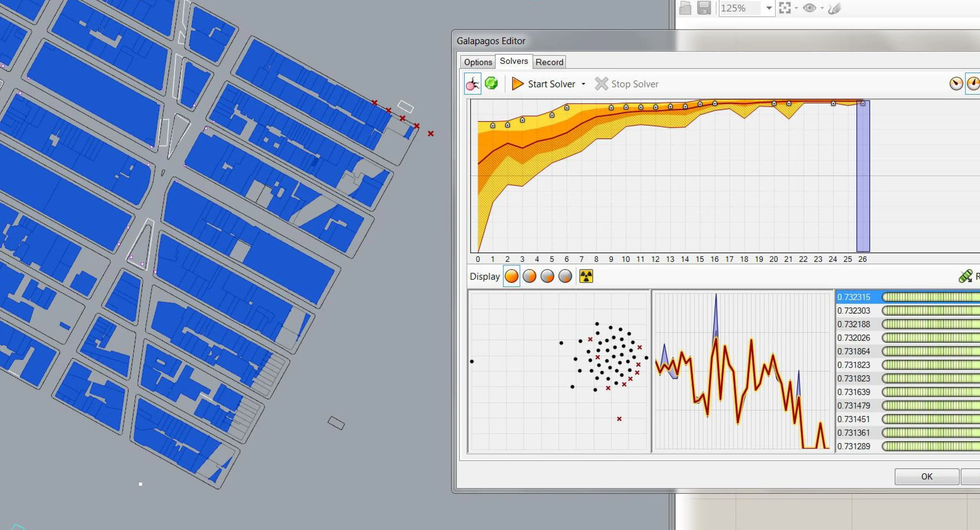The width and height of the screenshot is (980, 530).
Task: Choose the left gauge dial icon
Action: (x=956, y=83)
